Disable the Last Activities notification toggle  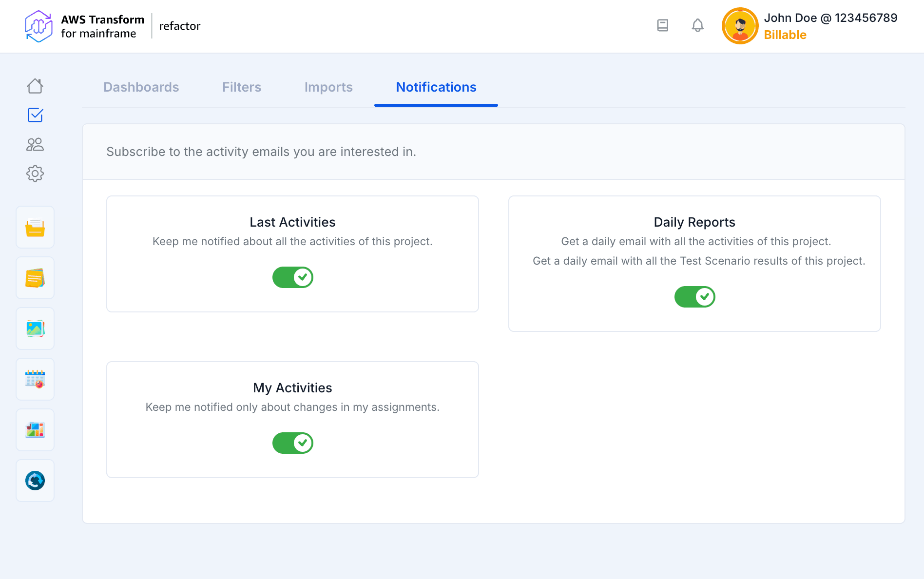292,277
